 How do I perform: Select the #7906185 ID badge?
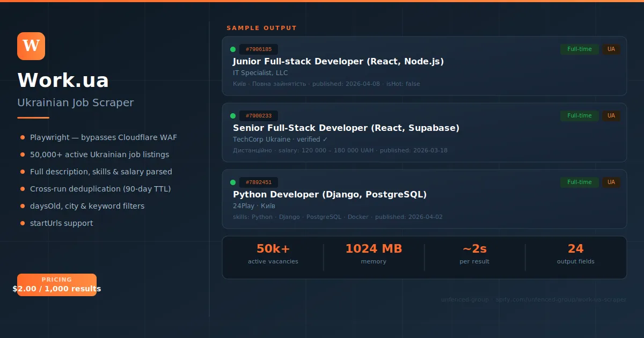tap(259, 49)
